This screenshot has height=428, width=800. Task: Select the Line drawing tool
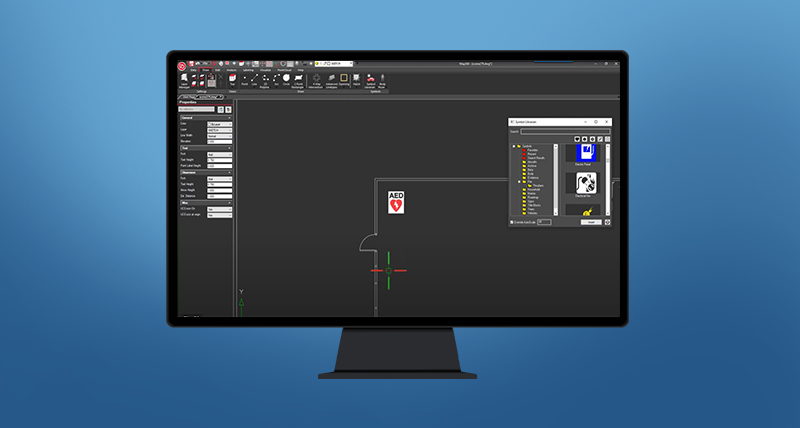pyautogui.click(x=253, y=78)
